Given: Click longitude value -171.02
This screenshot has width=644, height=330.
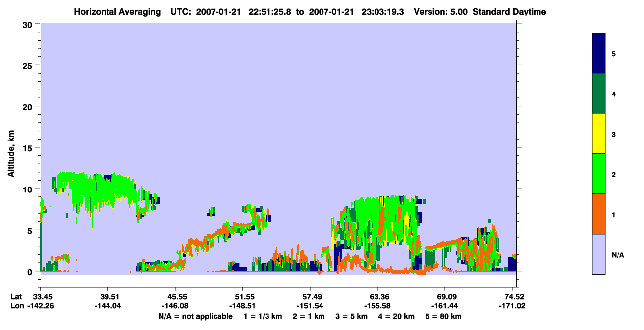Looking at the screenshot, I should (512, 306).
